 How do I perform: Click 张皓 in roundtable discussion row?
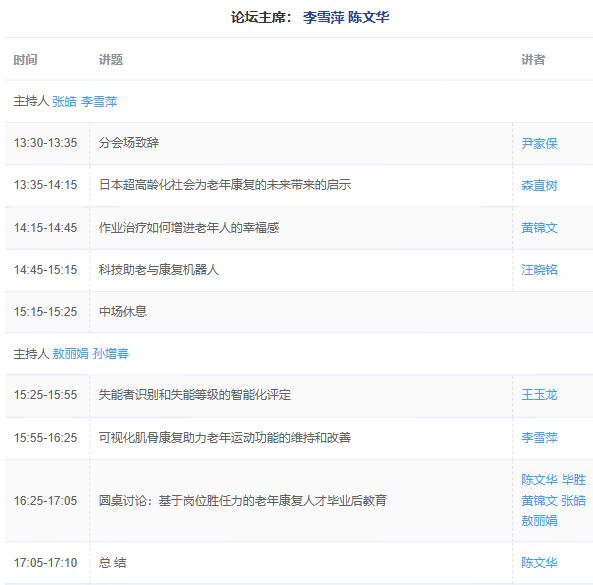pos(574,501)
